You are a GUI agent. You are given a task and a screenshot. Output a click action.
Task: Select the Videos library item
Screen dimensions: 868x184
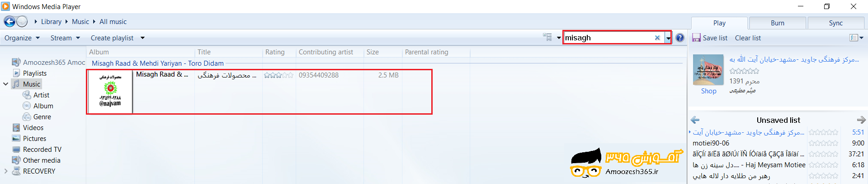pos(33,128)
